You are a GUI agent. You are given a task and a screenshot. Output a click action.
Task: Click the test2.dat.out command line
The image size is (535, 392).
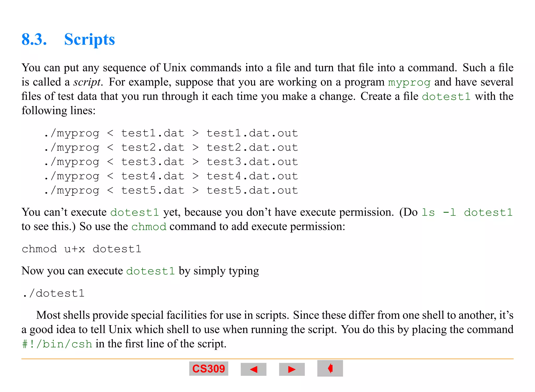pos(171,148)
